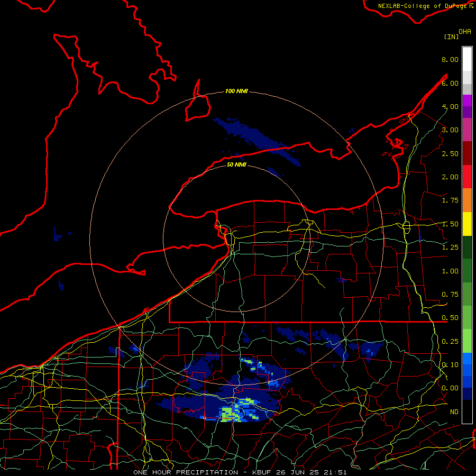This screenshot has height=476, width=476.
Task: Click the black ND swatch at the legend bottom
Action: tap(467, 411)
